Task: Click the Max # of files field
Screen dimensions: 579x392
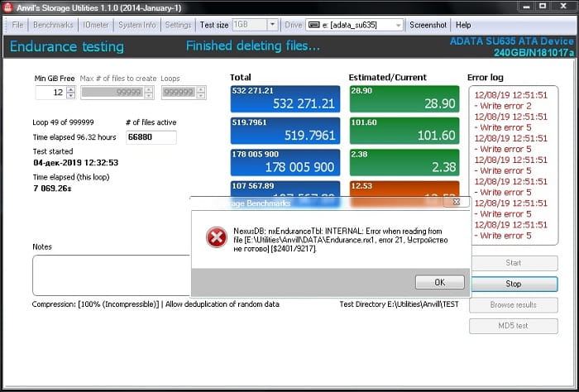Action: pyautogui.click(x=112, y=93)
